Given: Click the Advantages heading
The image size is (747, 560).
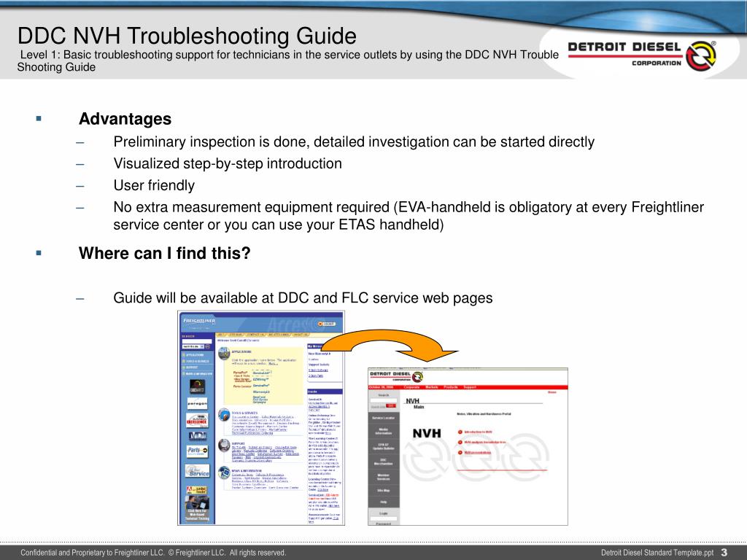Looking at the screenshot, I should click(x=125, y=119).
